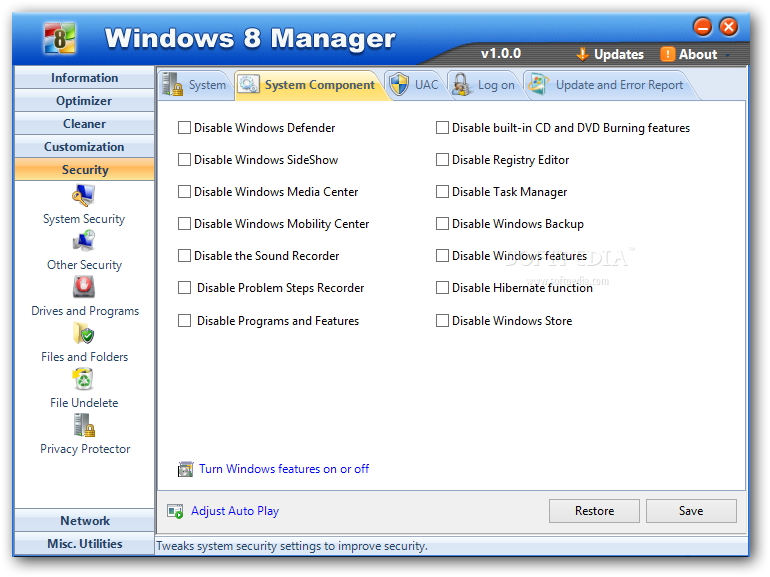
Task: Click the Restore button
Action: point(594,511)
